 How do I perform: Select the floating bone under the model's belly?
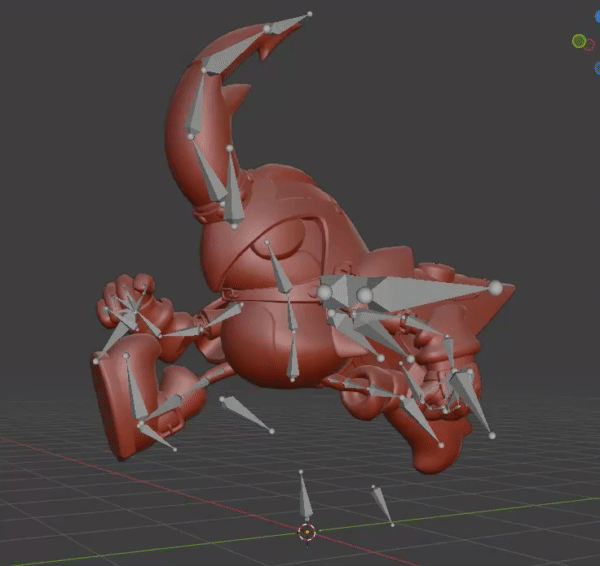pos(247,415)
